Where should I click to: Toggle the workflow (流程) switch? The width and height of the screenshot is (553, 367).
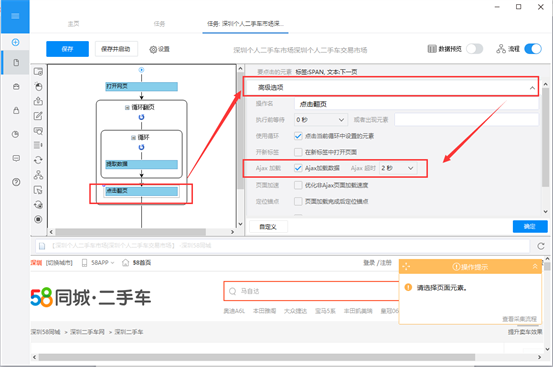533,49
